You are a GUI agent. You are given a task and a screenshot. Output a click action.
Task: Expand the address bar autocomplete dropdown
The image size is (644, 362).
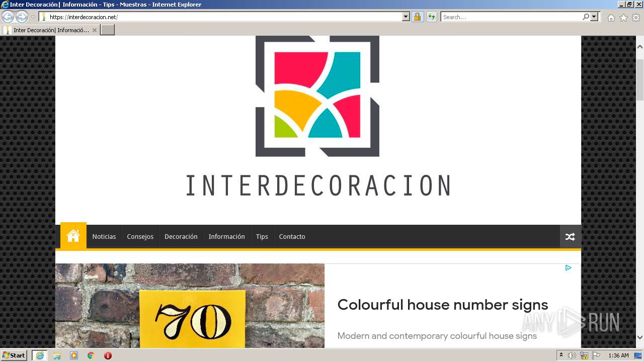[x=406, y=17]
